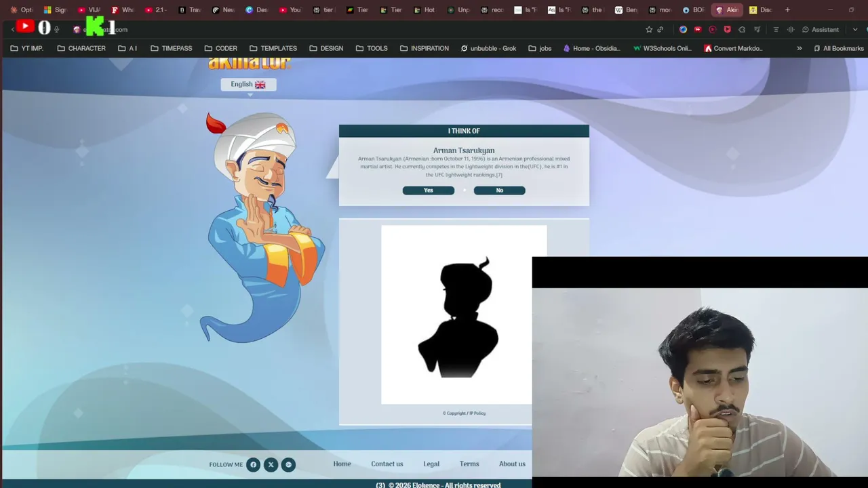This screenshot has height=488, width=868.
Task: Switch to the Unp browser tab
Action: 459,10
